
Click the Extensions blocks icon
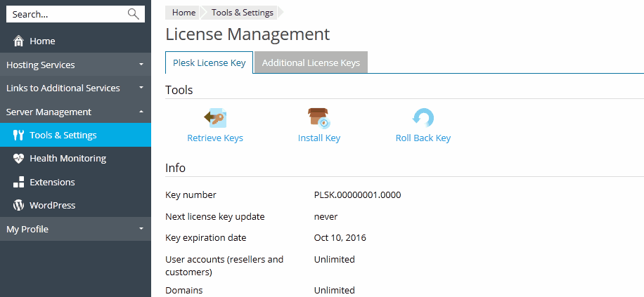point(19,183)
